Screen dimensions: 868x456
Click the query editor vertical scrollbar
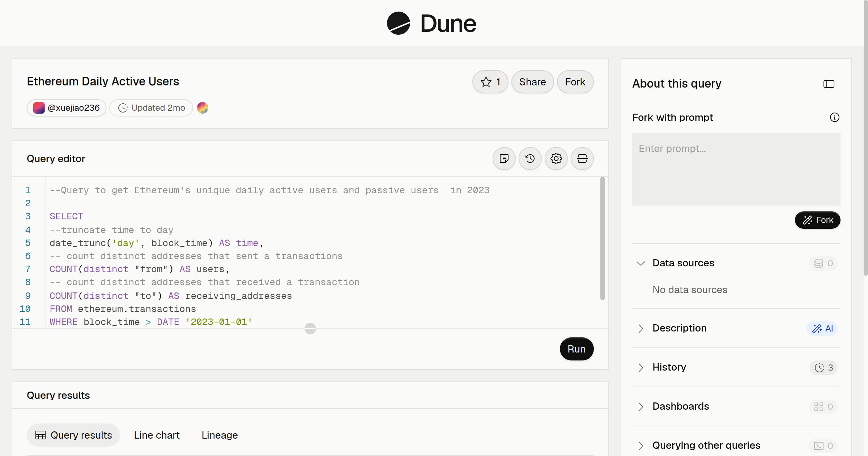pyautogui.click(x=602, y=238)
